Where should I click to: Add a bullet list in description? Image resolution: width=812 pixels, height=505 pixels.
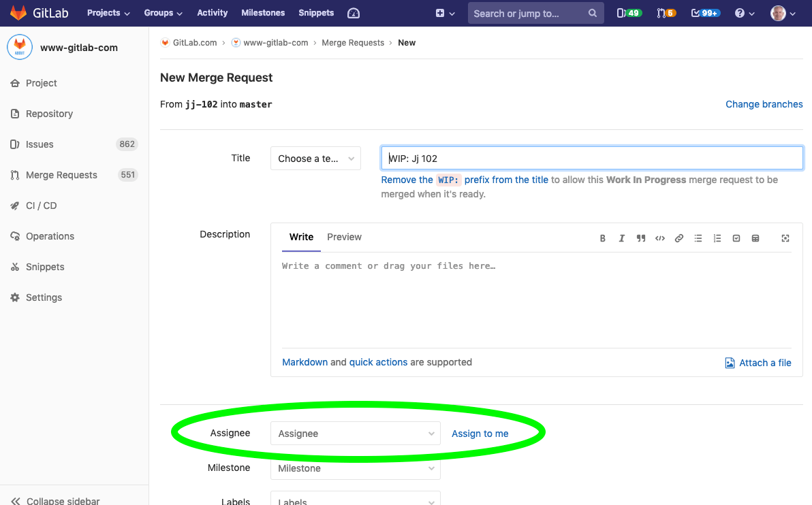tap(698, 238)
